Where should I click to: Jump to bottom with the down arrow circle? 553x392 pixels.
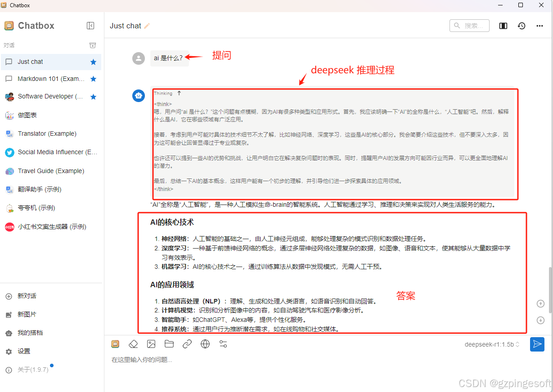pos(541,320)
